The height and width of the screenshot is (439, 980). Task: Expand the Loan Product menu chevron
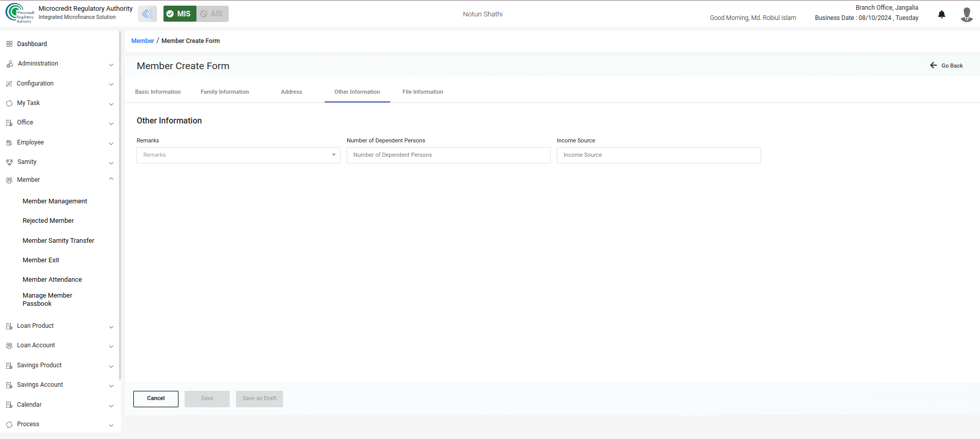click(111, 327)
